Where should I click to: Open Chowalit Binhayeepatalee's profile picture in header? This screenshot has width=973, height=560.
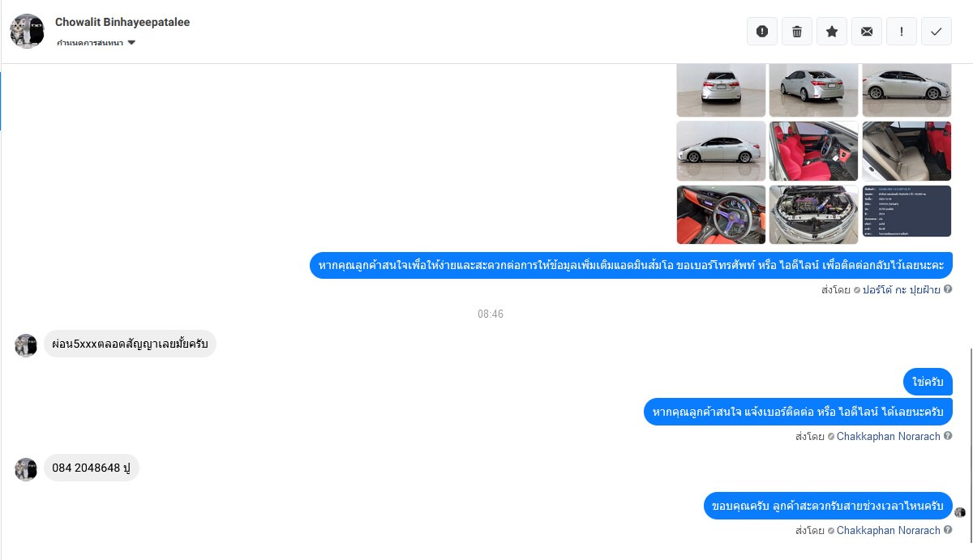(x=27, y=32)
